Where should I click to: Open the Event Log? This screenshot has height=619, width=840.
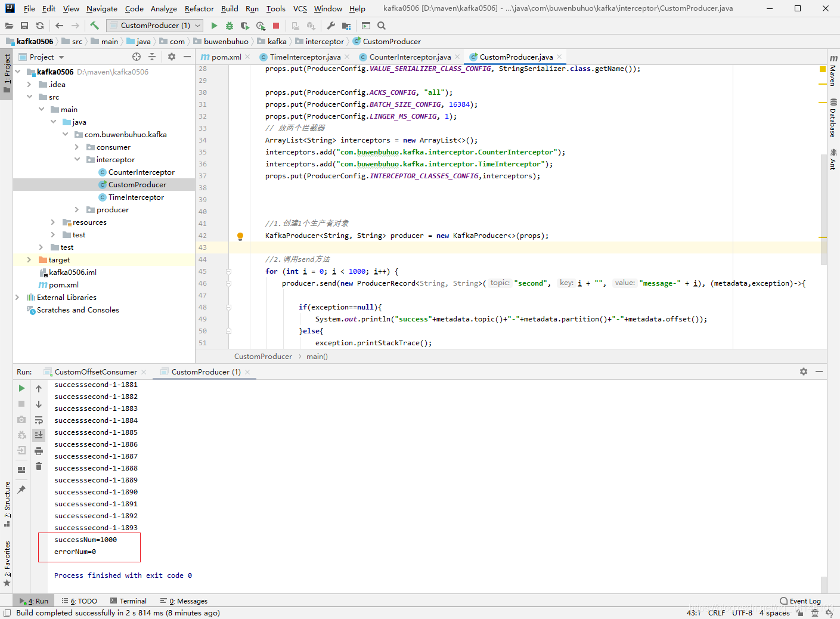pyautogui.click(x=800, y=601)
